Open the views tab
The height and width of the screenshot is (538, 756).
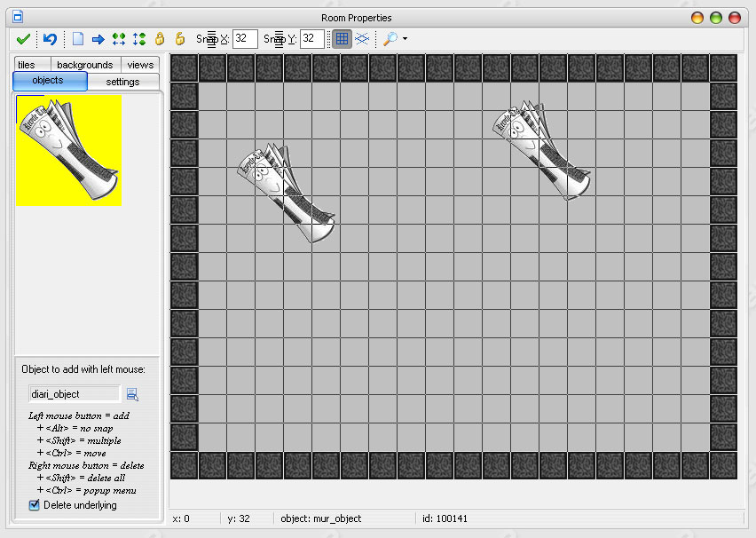click(x=140, y=65)
